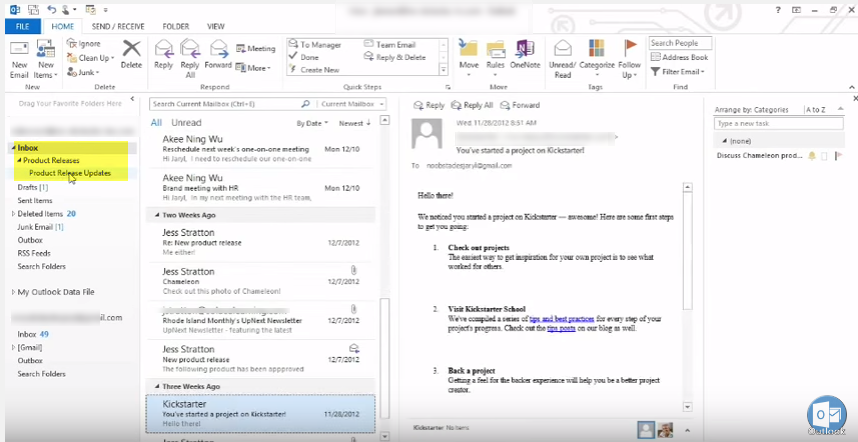
Task: Open the Reschedule next week's meeting email
Action: click(261, 149)
